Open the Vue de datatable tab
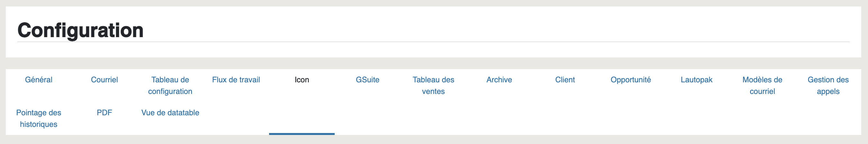Viewport: 868px width, 144px height. 170,113
